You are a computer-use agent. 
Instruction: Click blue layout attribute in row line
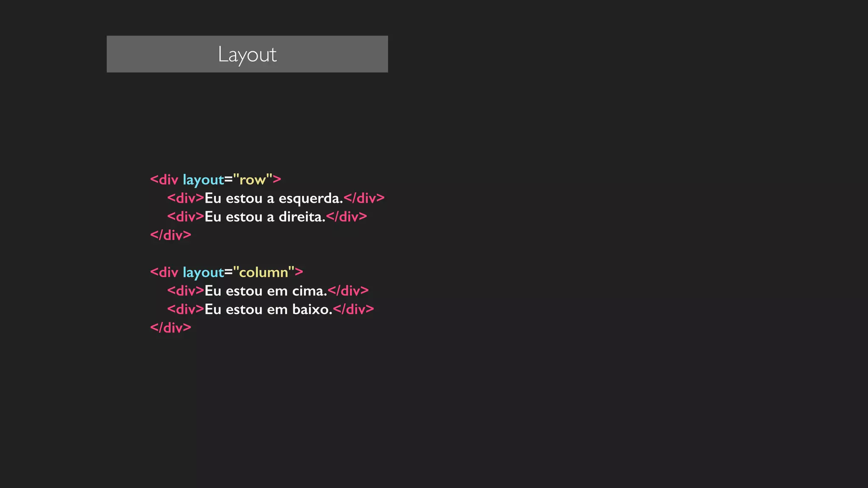203,180
